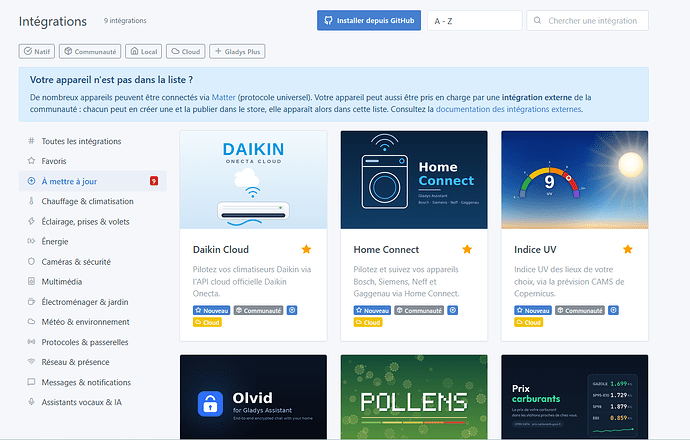Click the Daikin Cloud description text
Image resolution: width=690 pixels, height=440 pixels.
click(252, 282)
